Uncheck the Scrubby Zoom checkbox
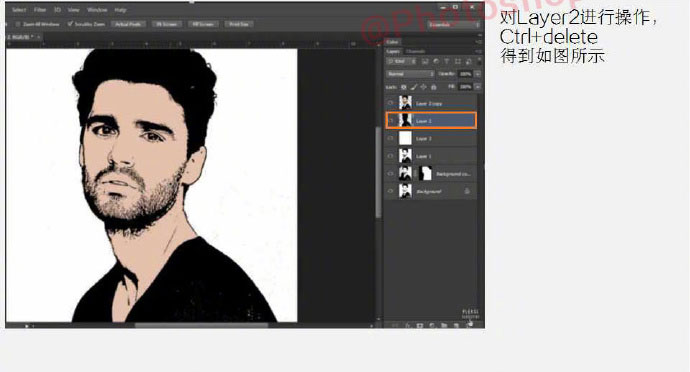The height and width of the screenshot is (372, 690). pos(70,24)
